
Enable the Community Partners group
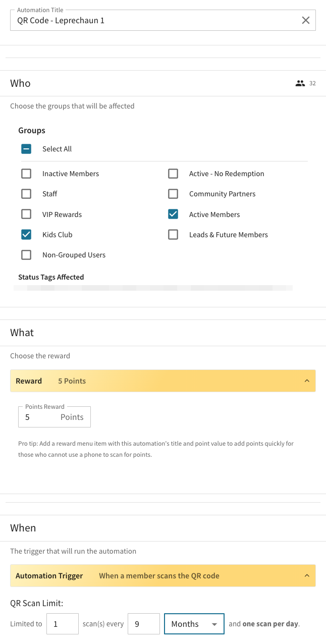[173, 194]
